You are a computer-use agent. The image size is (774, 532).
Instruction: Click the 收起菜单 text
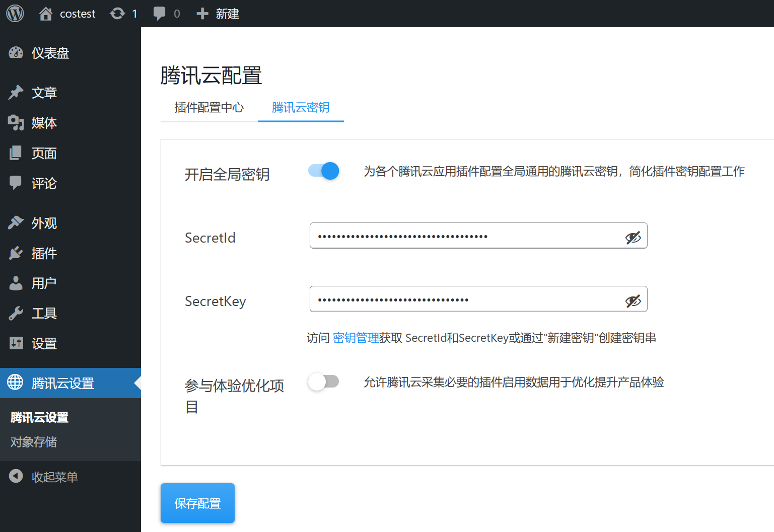point(55,477)
